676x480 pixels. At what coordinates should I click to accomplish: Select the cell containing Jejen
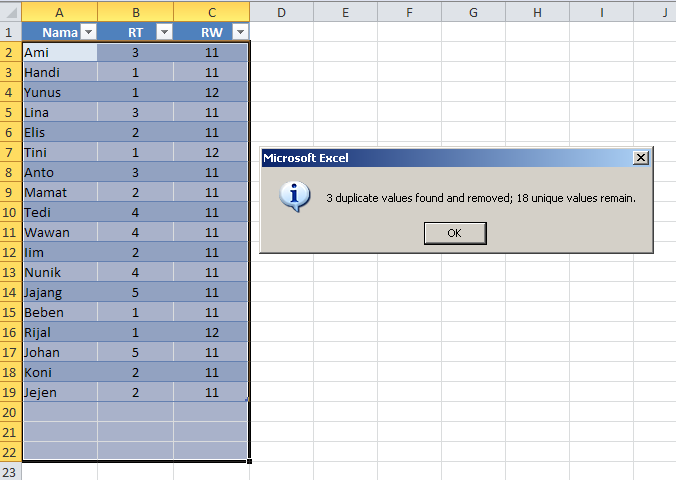[59, 392]
